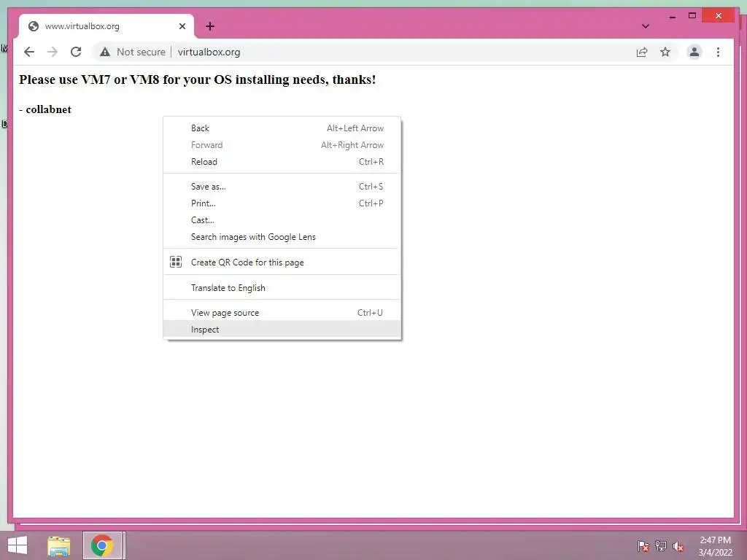Share this page using the share icon

(x=642, y=52)
